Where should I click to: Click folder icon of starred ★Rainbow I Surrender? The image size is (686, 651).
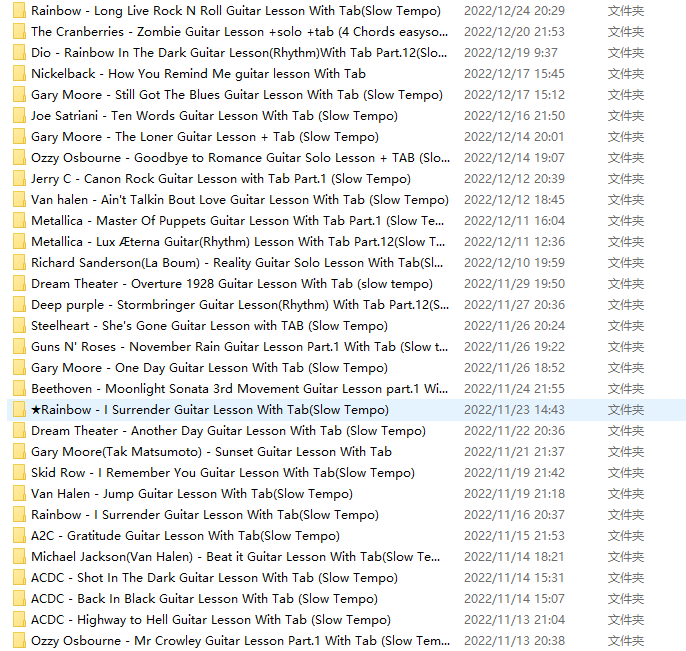[19, 410]
